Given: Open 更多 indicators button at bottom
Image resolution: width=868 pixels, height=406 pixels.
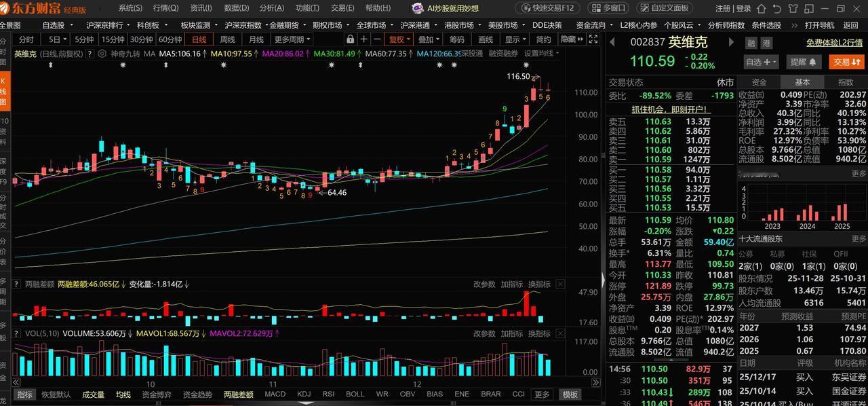Looking at the screenshot, I should tap(542, 394).
